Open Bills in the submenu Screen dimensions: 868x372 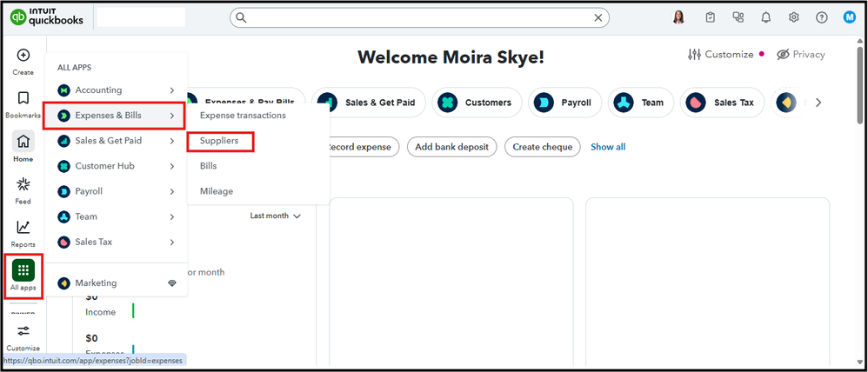coord(208,166)
